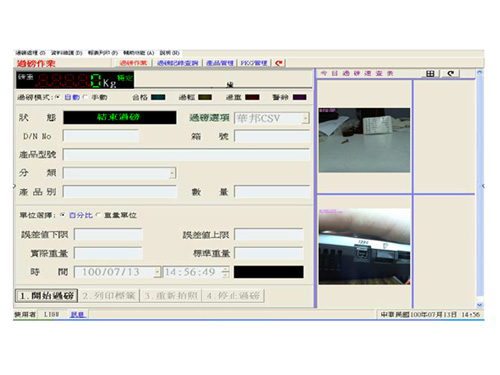
Task: Open the 過磅選項 華邦CSV dropdown
Action: tap(305, 118)
